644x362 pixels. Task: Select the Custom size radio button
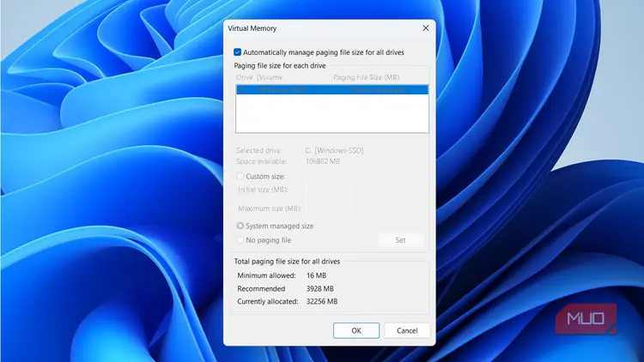240,177
